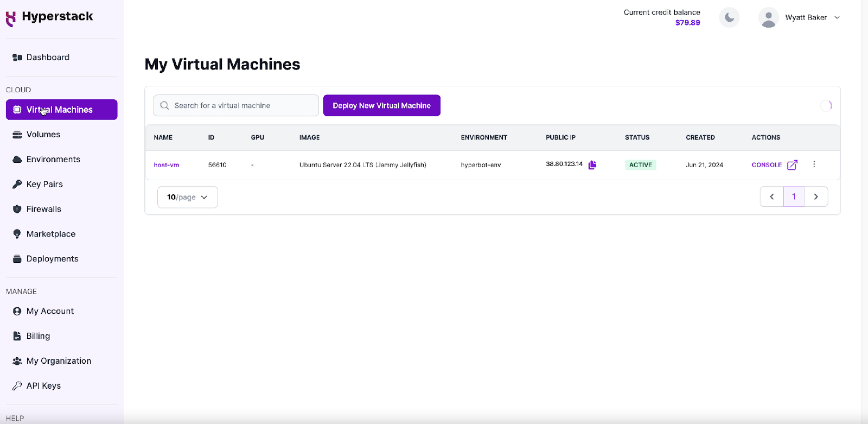Image resolution: width=868 pixels, height=424 pixels.
Task: Click the Dashboard icon in sidebar
Action: 17,58
